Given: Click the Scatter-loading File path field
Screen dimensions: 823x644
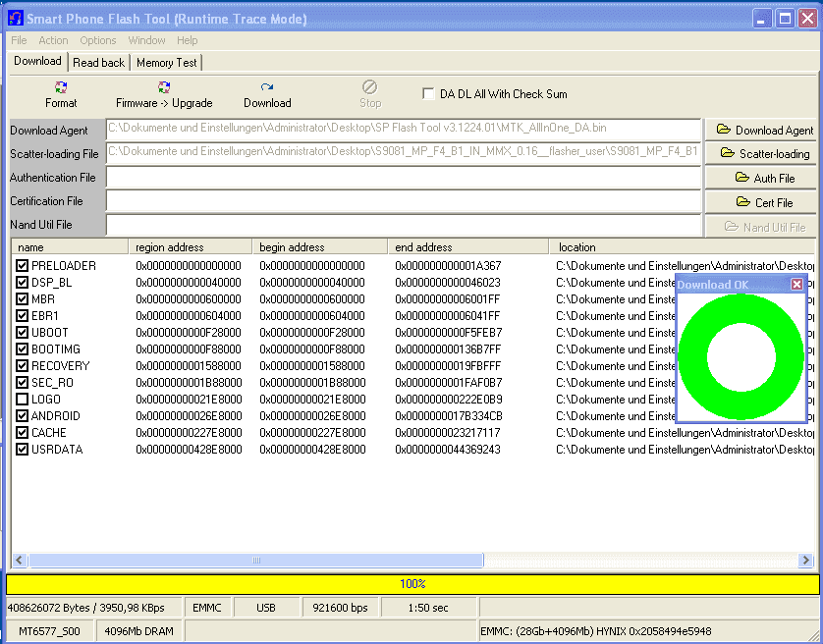Looking at the screenshot, I should click(403, 153).
